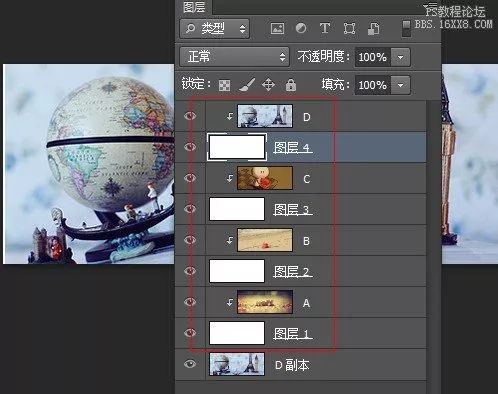Lock all padlock icon

tap(291, 85)
